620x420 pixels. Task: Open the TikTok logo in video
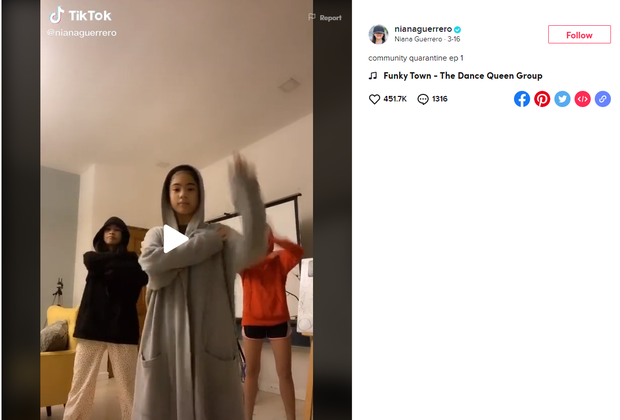[80, 15]
